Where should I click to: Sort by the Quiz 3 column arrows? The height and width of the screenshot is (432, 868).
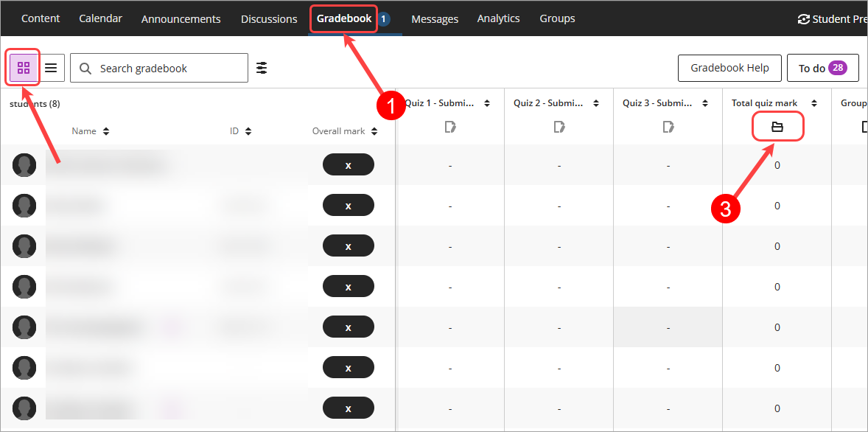(x=704, y=103)
